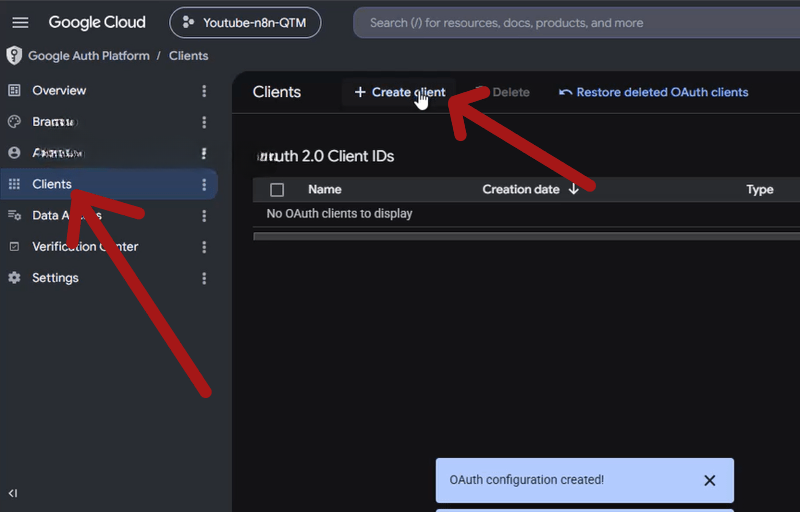Open options menu next to Clients

pyautogui.click(x=204, y=185)
